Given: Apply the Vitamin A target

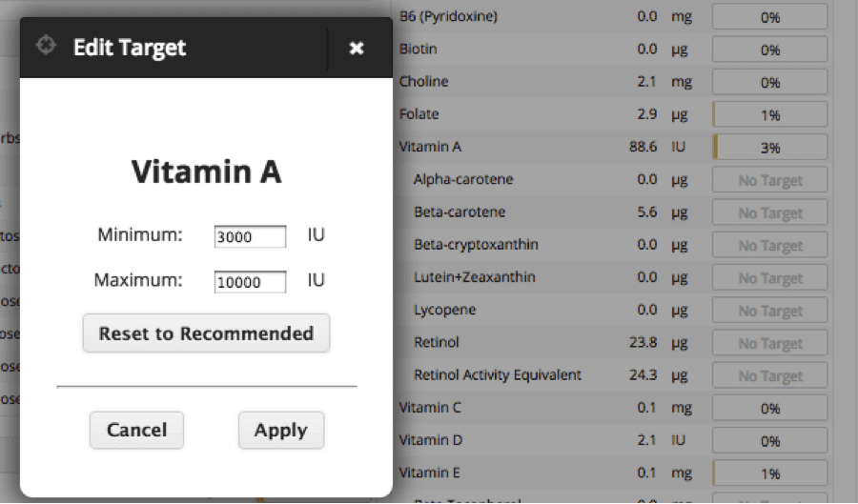Looking at the screenshot, I should pyautogui.click(x=280, y=430).
